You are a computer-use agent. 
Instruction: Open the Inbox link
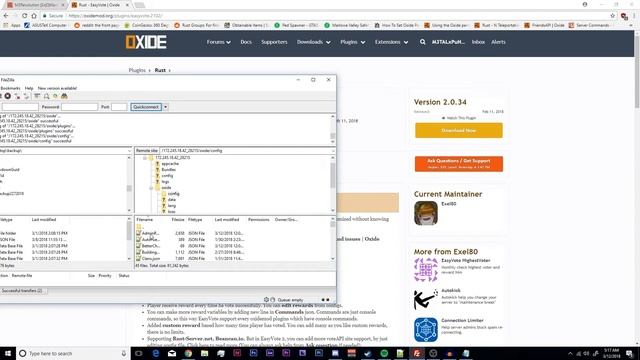click(478, 42)
